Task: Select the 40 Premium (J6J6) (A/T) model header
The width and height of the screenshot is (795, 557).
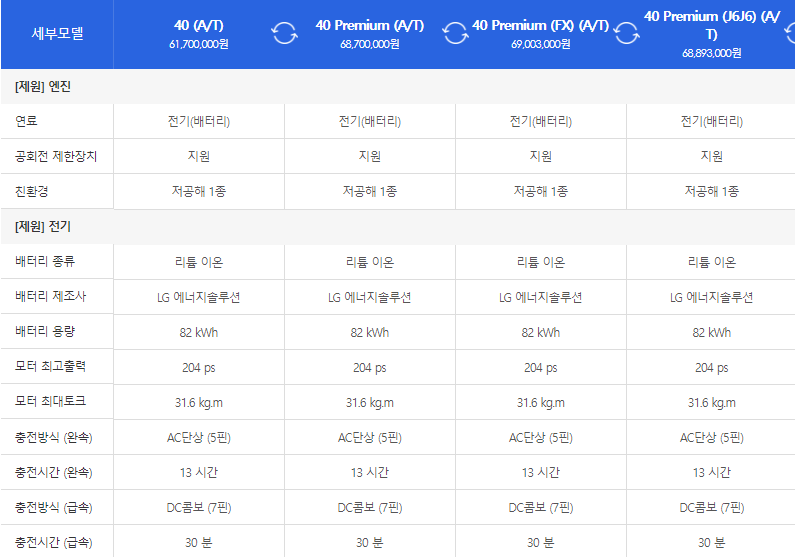Action: point(712,25)
